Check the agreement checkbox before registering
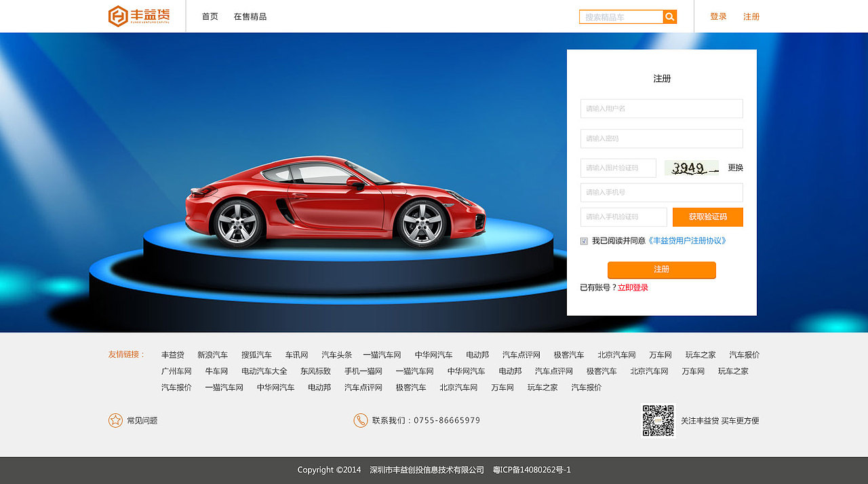This screenshot has width=868, height=484. (583, 241)
